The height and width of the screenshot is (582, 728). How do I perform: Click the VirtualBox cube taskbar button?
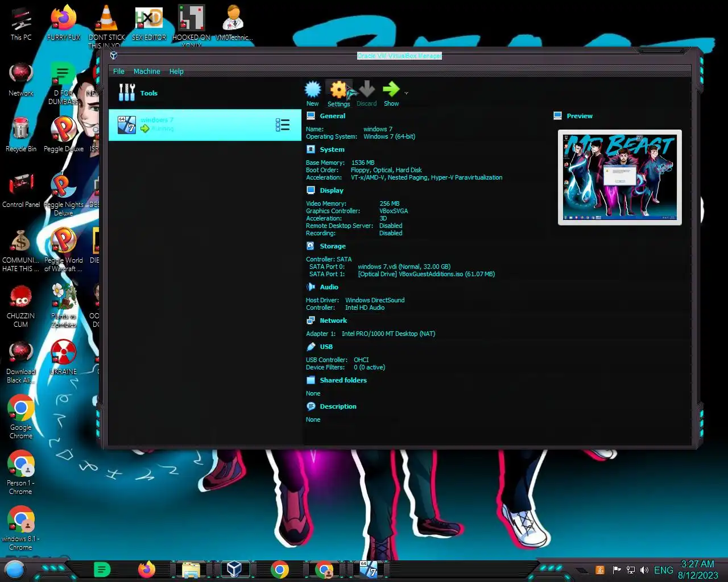point(234,569)
